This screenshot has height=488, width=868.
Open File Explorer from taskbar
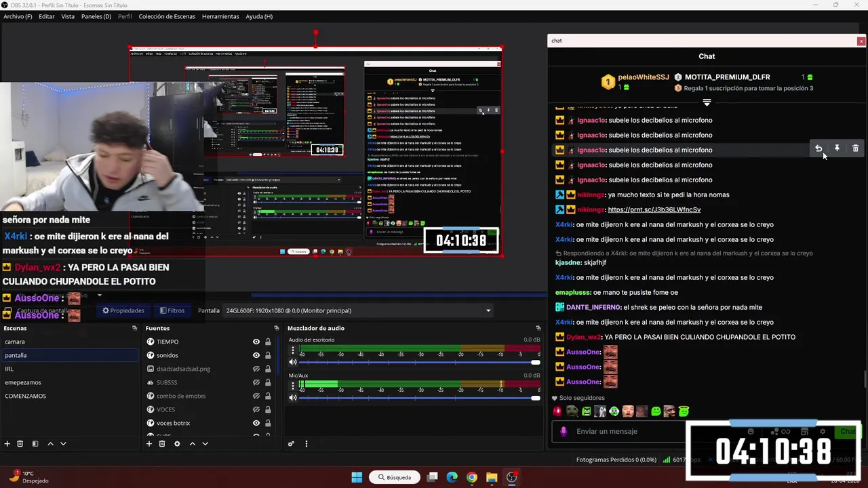point(492,477)
